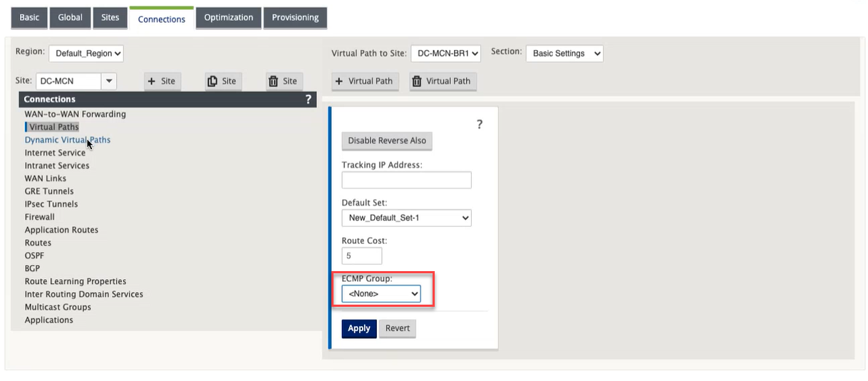The width and height of the screenshot is (868, 381).
Task: Select WAN-to-WAN Forwarding in Connections list
Action: [75, 114]
